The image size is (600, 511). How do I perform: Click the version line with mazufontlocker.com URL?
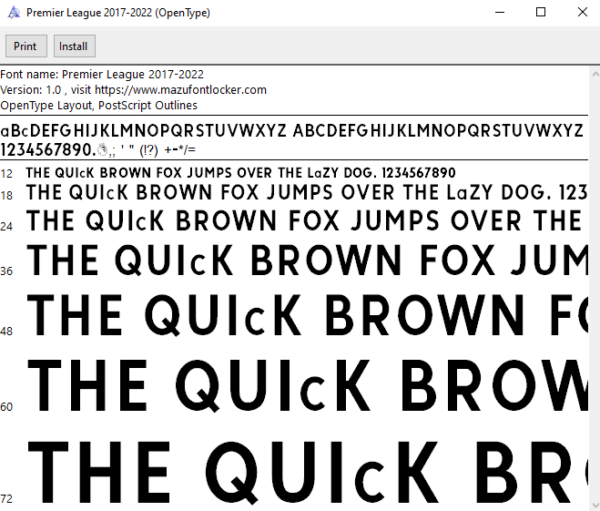133,90
